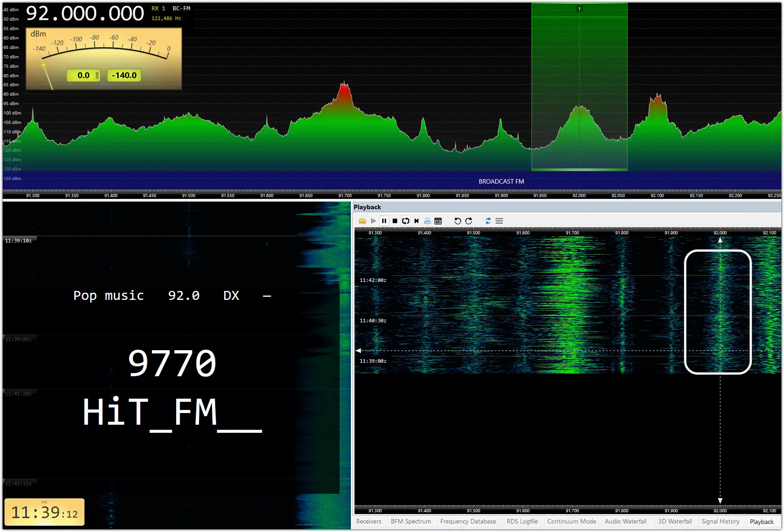
Task: Click the Pop music program type text
Action: click(109, 295)
